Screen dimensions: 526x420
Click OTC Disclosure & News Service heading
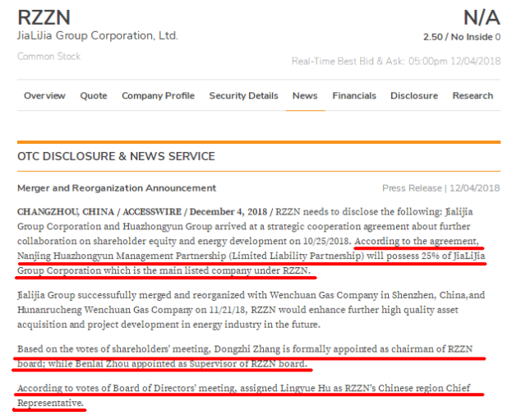pyautogui.click(x=116, y=156)
